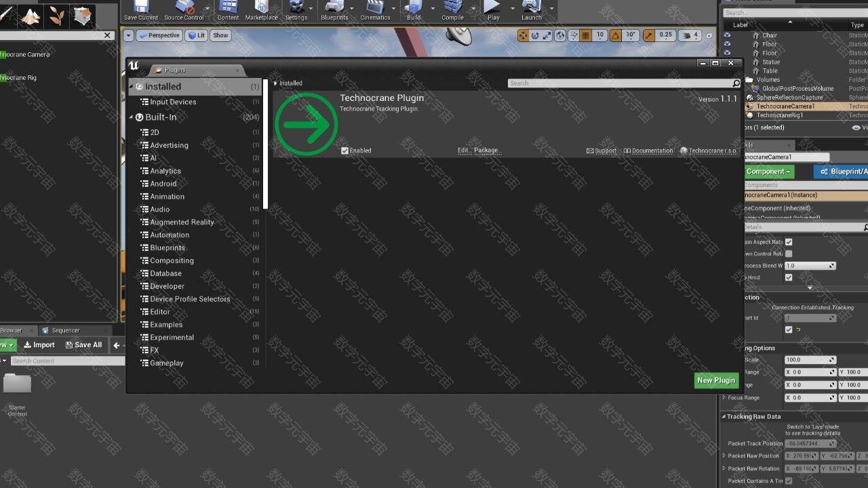868x488 pixels.
Task: Collapse the Built-In plugins category
Action: point(132,117)
